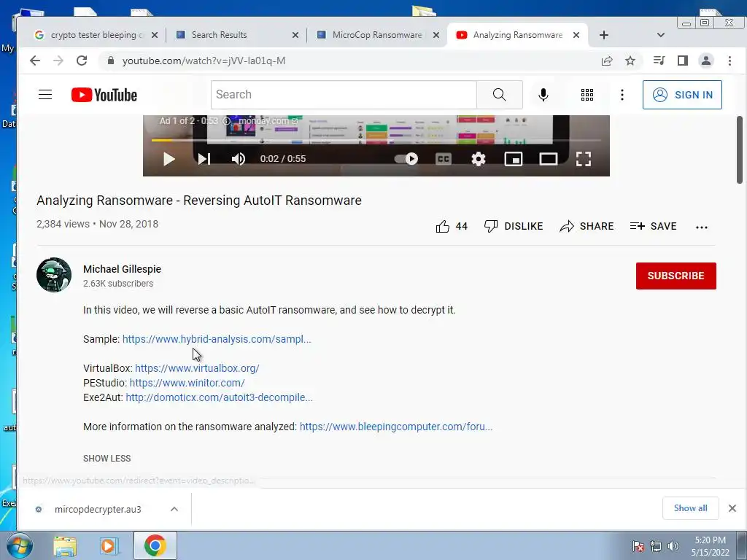Enter full screen mode
Image resolution: width=747 pixels, height=560 pixels.
(x=584, y=158)
